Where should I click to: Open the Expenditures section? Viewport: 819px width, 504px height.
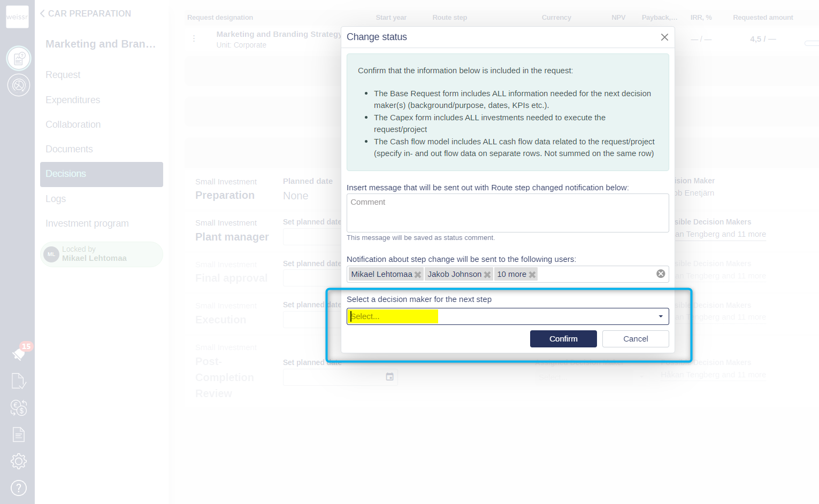point(73,100)
